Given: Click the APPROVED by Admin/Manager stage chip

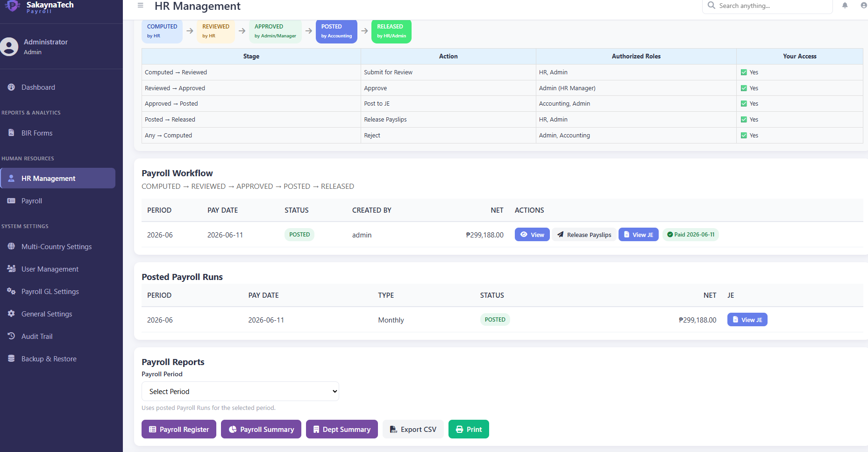Looking at the screenshot, I should click(x=275, y=31).
